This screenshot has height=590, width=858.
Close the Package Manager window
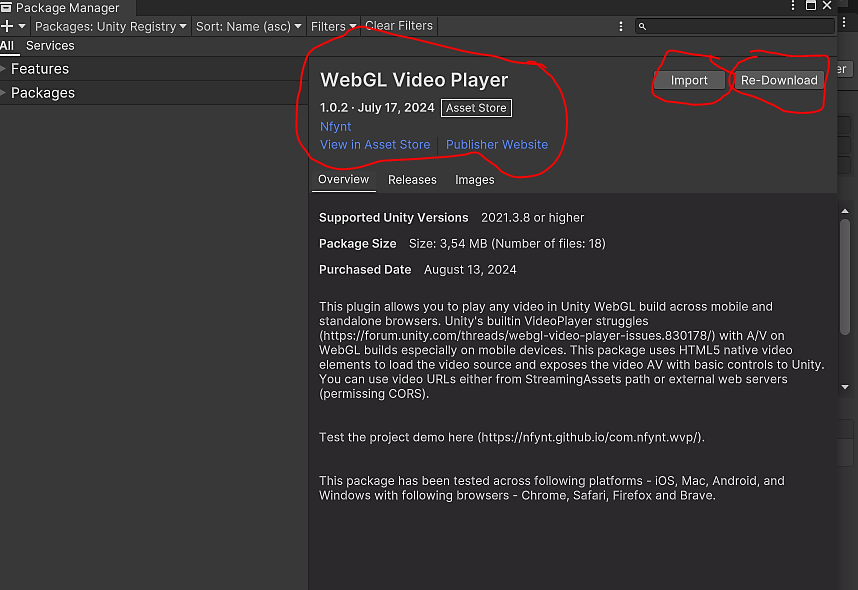point(827,5)
